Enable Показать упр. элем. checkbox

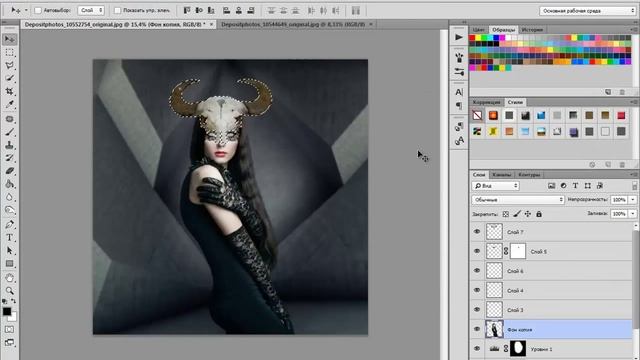click(118, 10)
